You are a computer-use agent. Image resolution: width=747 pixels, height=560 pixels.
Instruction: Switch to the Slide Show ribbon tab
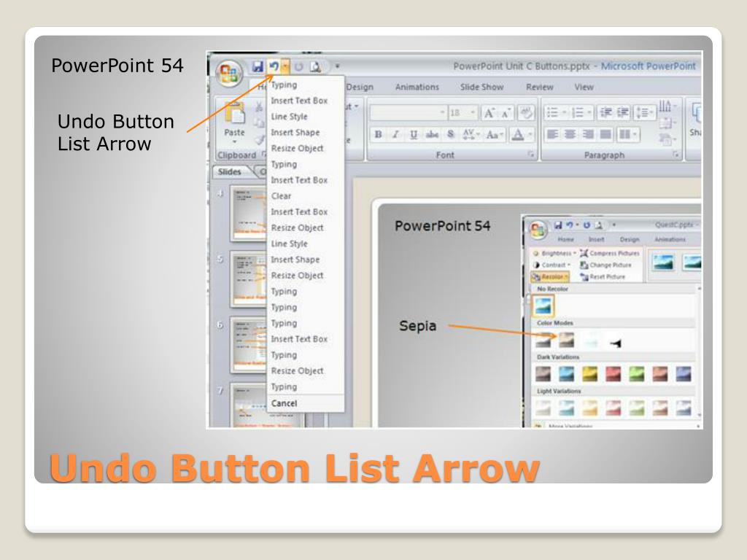[x=481, y=87]
